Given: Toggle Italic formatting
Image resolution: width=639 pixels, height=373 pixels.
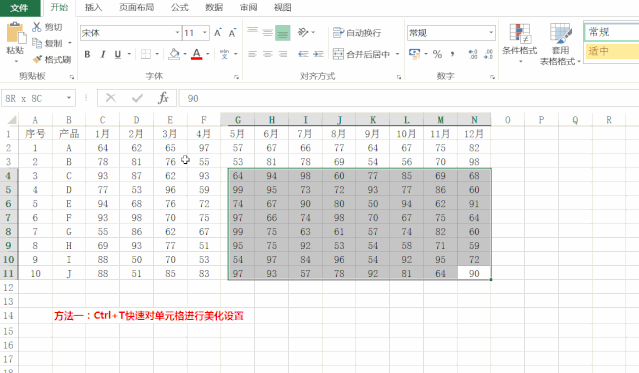Looking at the screenshot, I should tap(103, 54).
